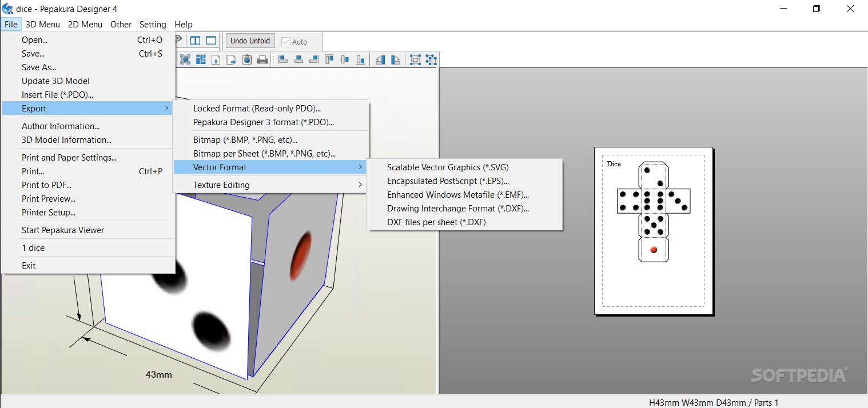Screen dimensions: 868x408
Task: Choose Exit from the File menu
Action: [x=88, y=266]
